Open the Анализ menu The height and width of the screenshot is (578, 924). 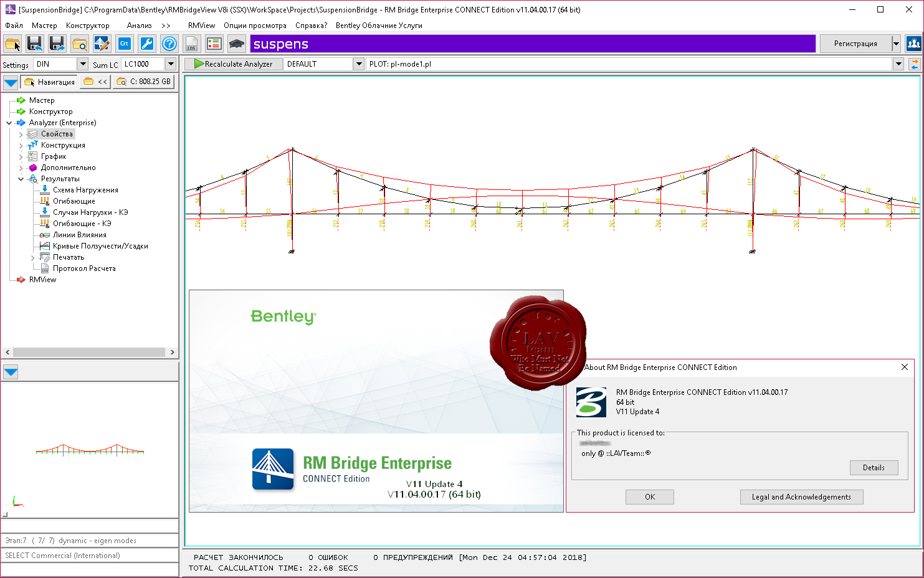tap(139, 26)
